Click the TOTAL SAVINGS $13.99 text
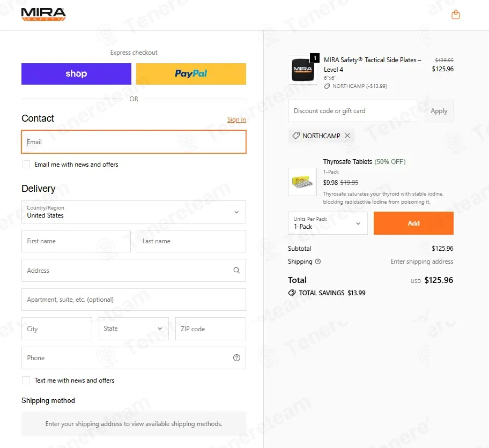Screen dimensions: 489x448 coord(332,293)
